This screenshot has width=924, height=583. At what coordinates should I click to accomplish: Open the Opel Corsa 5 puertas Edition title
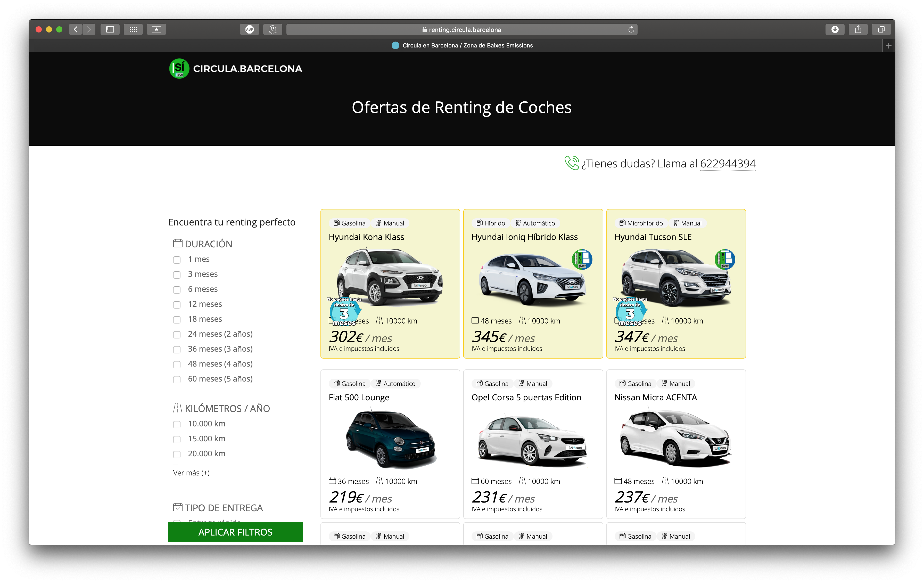click(x=526, y=398)
